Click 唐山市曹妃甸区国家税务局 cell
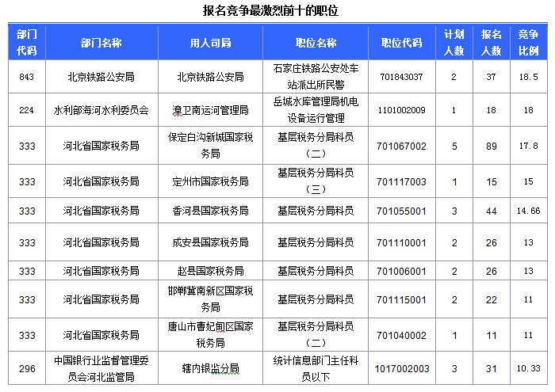 pyautogui.click(x=211, y=334)
